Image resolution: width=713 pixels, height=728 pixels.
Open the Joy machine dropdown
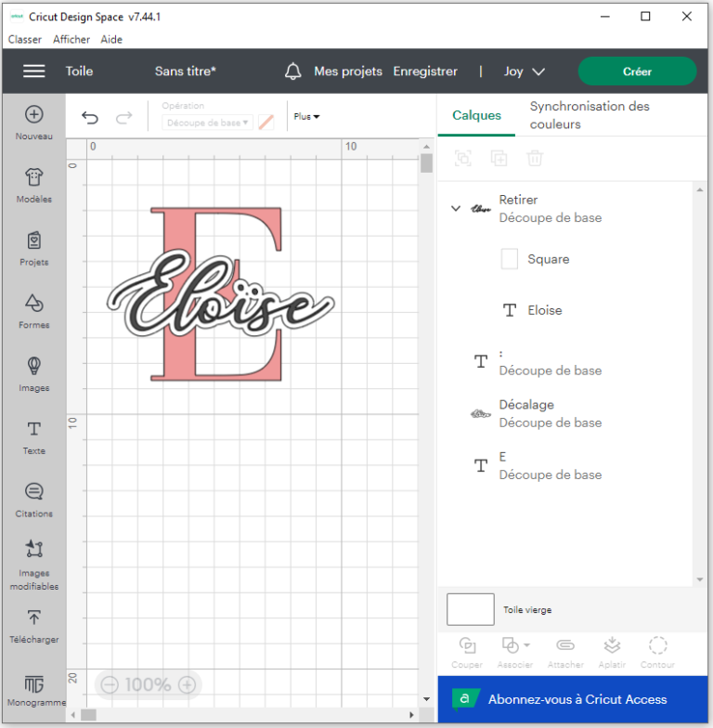point(524,71)
